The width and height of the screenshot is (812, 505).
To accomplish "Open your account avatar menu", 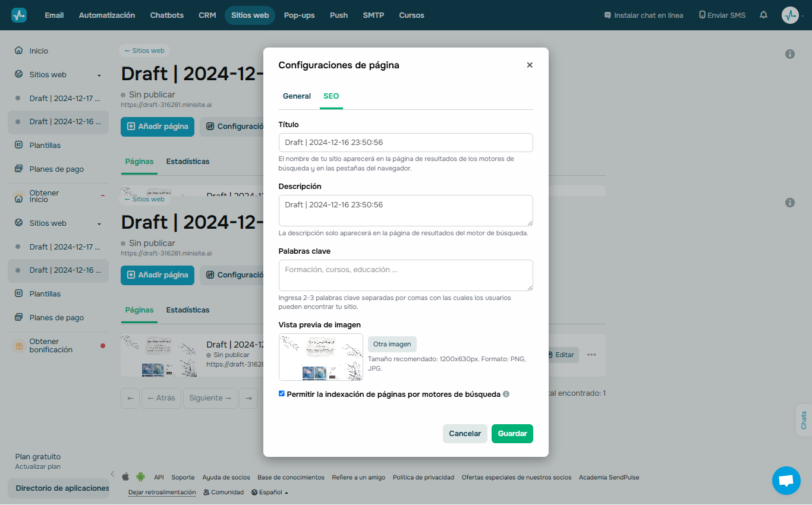I will (791, 15).
